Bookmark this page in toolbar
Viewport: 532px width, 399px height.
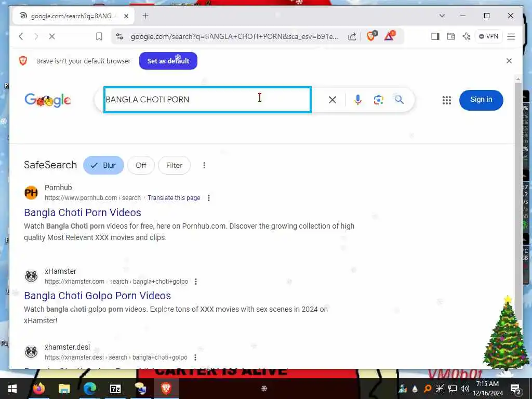99,36
